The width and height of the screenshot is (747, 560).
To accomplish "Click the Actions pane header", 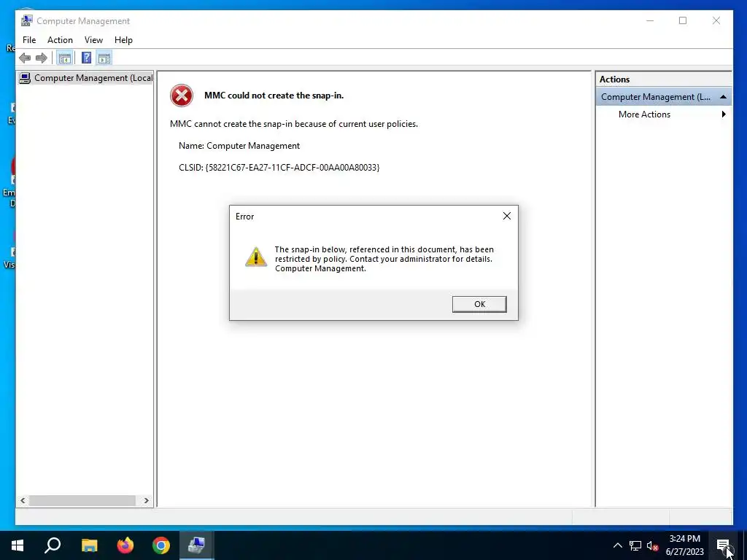I will (664, 79).
